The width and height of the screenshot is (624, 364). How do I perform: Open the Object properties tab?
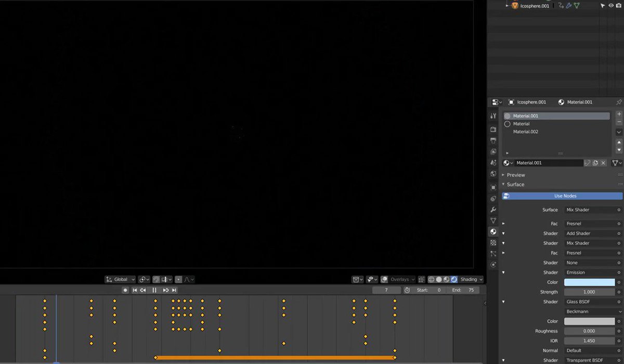(x=493, y=187)
